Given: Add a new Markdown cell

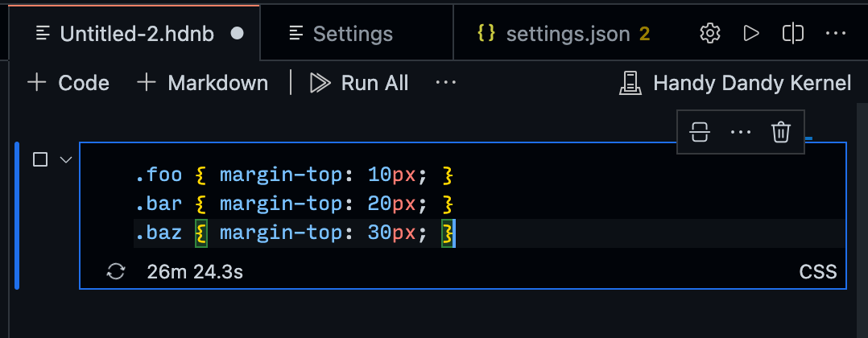Looking at the screenshot, I should [203, 84].
